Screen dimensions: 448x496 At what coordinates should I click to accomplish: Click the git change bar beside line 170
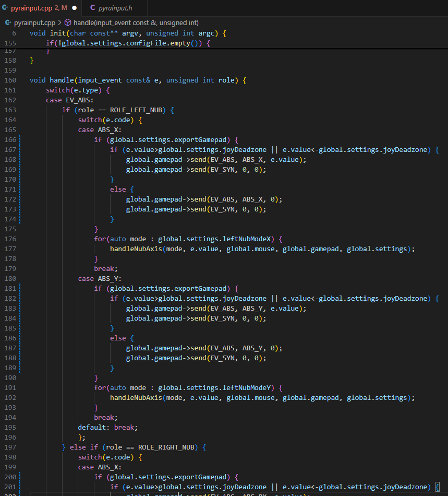pyautogui.click(x=19, y=180)
